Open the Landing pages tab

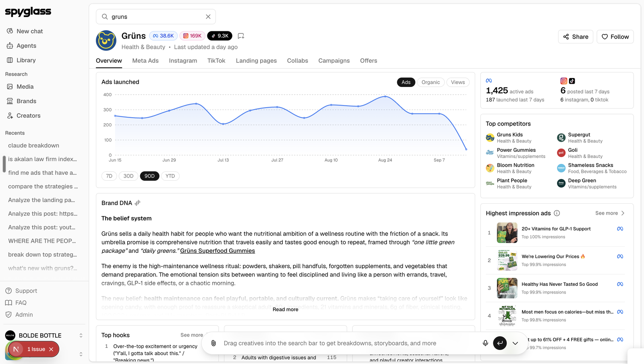(x=256, y=61)
